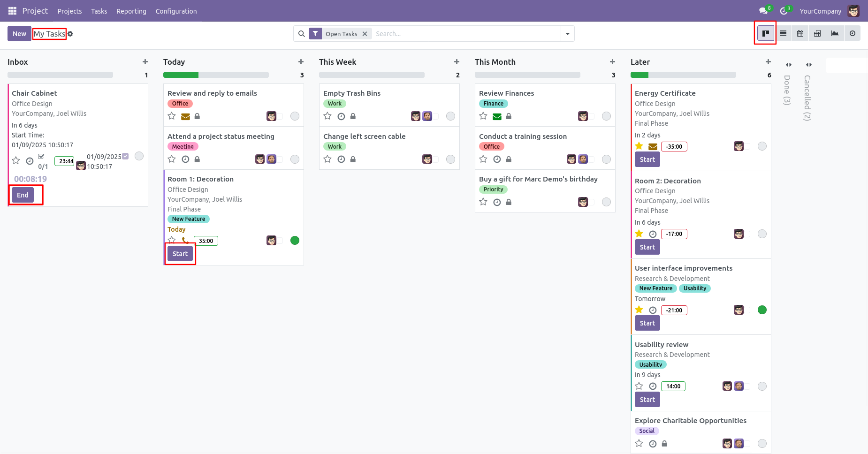Toggle green state circle on User interface improvements
Screen dimensions: 868x454
pyautogui.click(x=762, y=310)
